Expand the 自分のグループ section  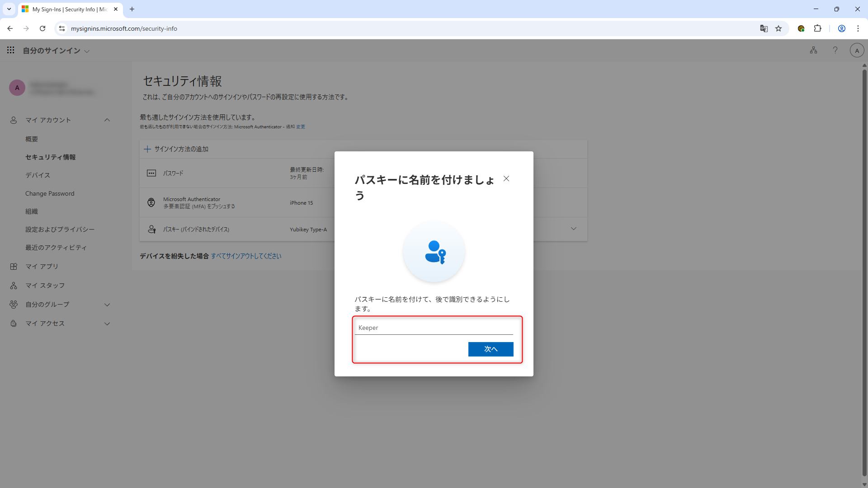pyautogui.click(x=107, y=305)
